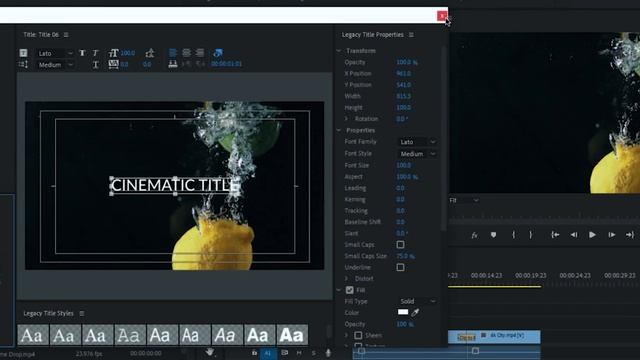Align title text left
The width and height of the screenshot is (640, 360).
click(173, 53)
